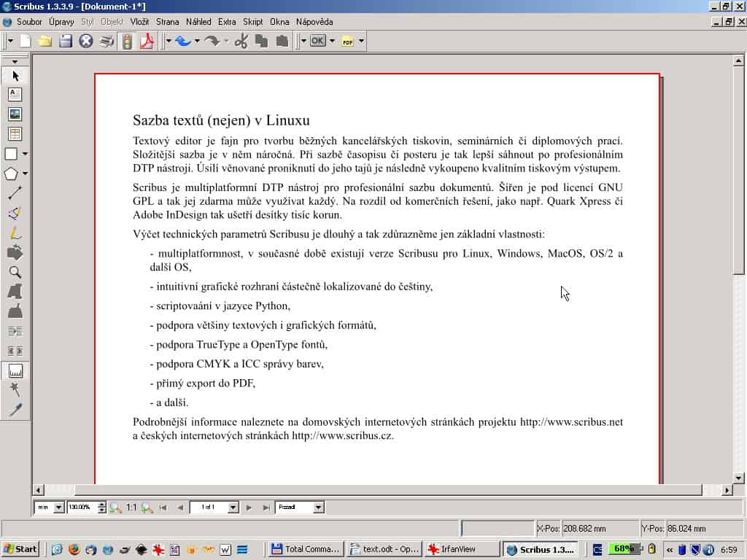Open the layer selector dropdown in bottom bar
Image resolution: width=747 pixels, height=560 pixels.
(319, 507)
